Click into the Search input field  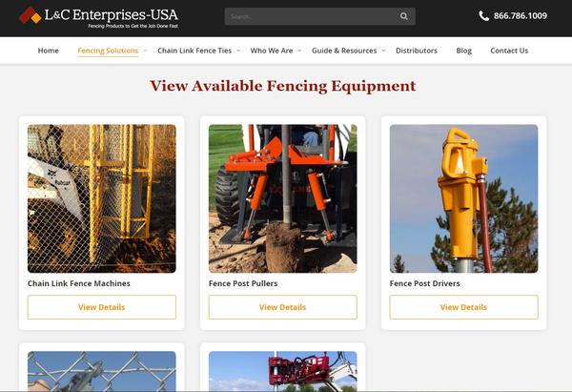(312, 16)
